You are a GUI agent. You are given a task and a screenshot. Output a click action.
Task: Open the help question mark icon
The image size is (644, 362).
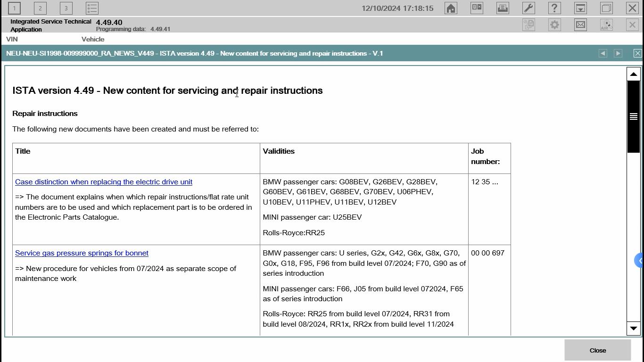554,8
